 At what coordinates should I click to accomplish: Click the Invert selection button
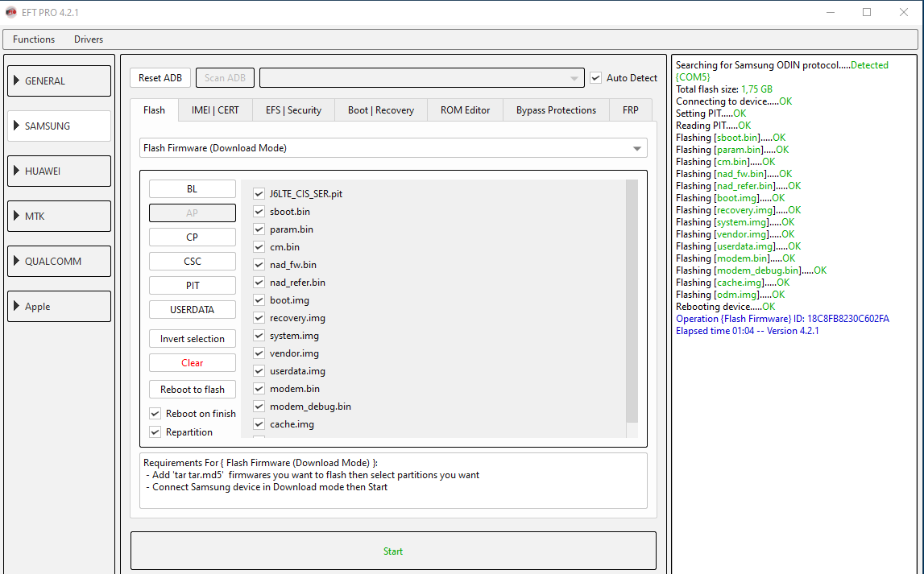click(x=192, y=338)
